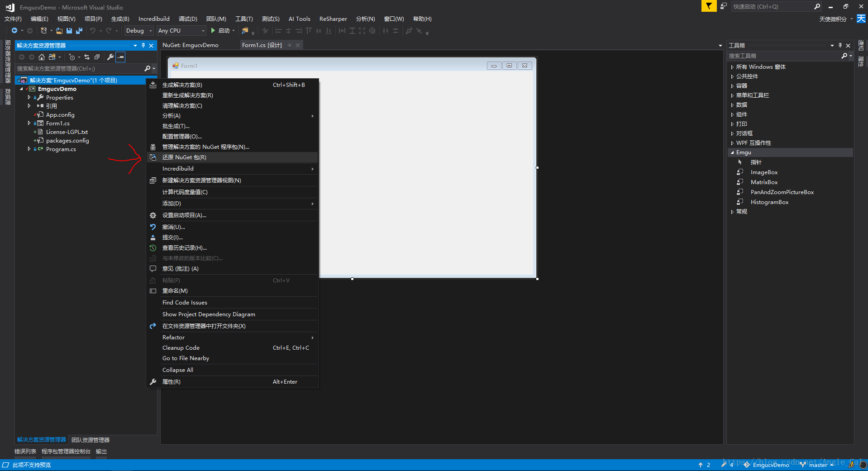
Task: Select the packages.config file
Action: (x=67, y=140)
